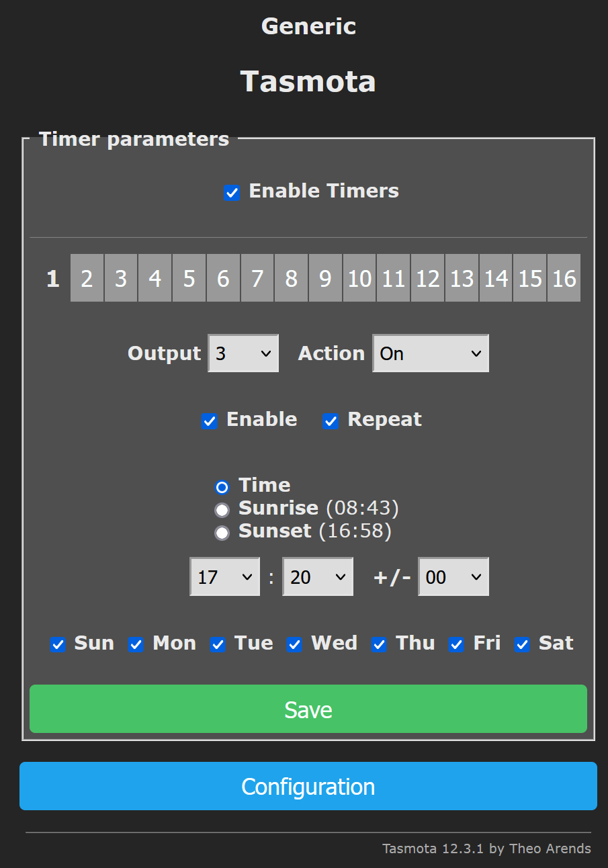Select the Time radio option

pyautogui.click(x=222, y=487)
